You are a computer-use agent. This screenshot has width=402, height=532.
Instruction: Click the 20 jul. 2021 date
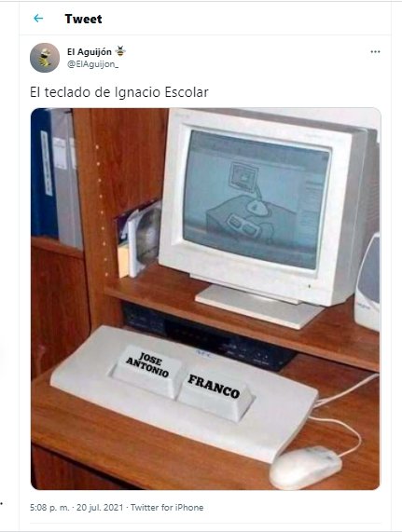[x=100, y=508]
